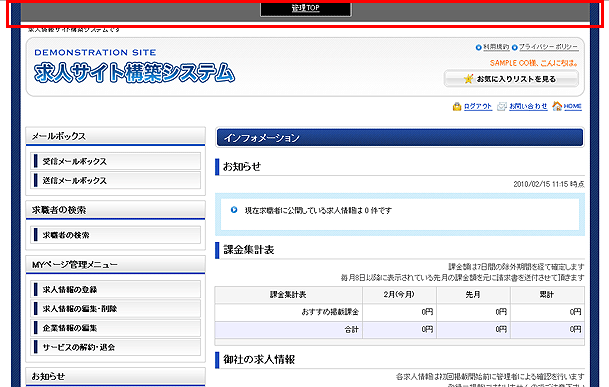The width and height of the screenshot is (609, 387).
Task: Click the star icon on favorites button
Action: tap(468, 79)
